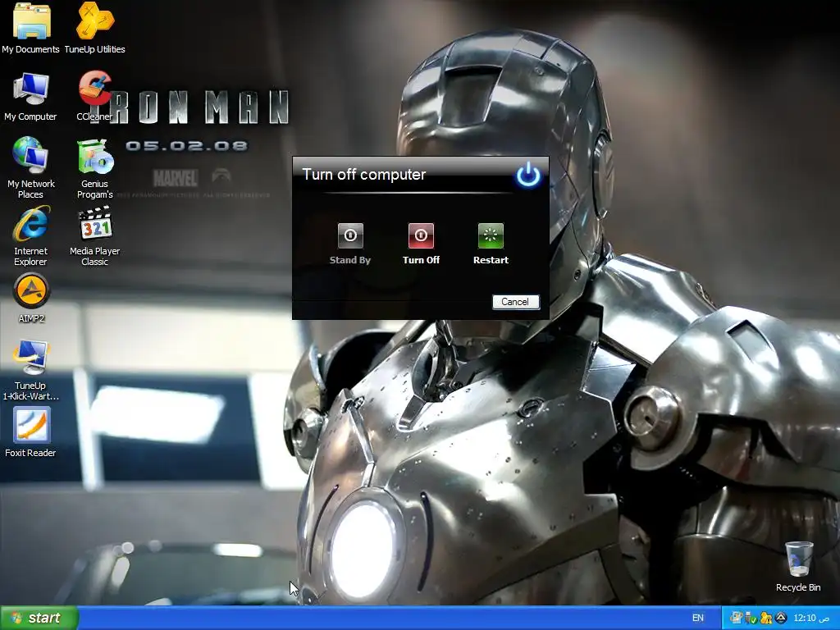Viewport: 840px width, 630px height.
Task: Click the Stand By label text
Action: pos(350,260)
